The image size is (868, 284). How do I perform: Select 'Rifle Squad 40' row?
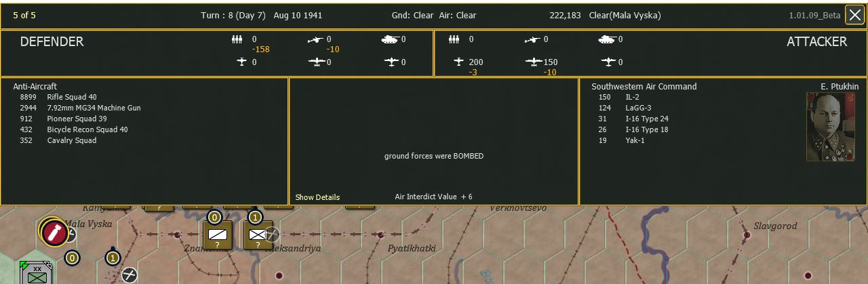(58, 97)
